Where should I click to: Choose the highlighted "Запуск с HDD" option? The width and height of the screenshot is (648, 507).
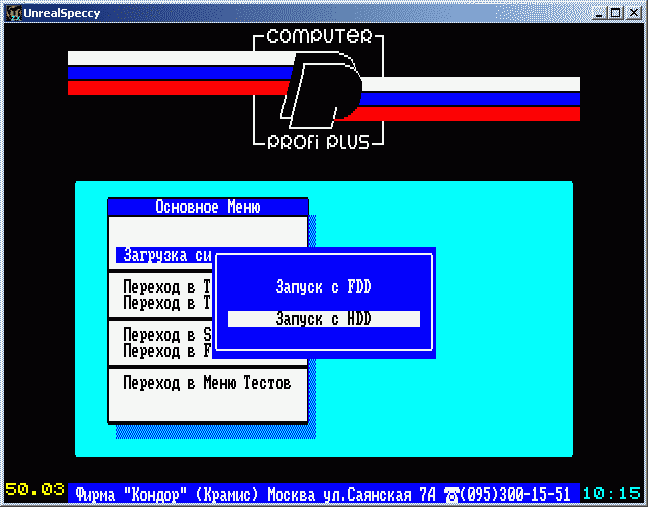coord(323,319)
